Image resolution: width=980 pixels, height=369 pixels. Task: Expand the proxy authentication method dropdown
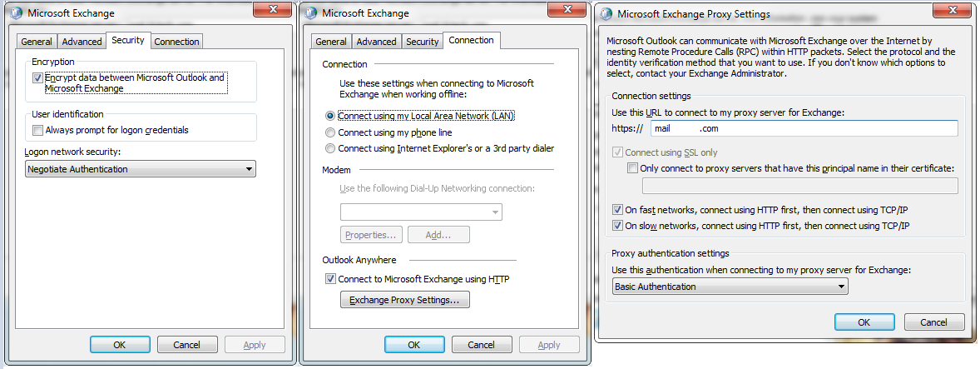730,287
